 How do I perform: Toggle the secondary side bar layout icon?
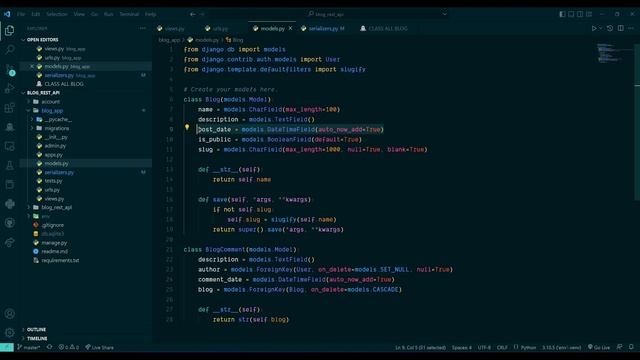580,14
